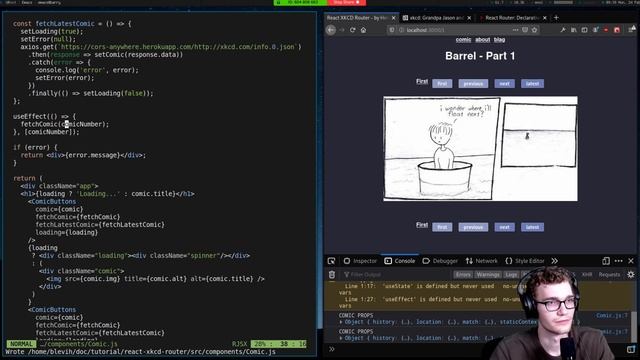640x360 pixels.
Task: Click the bottom latest button
Action: (532, 227)
